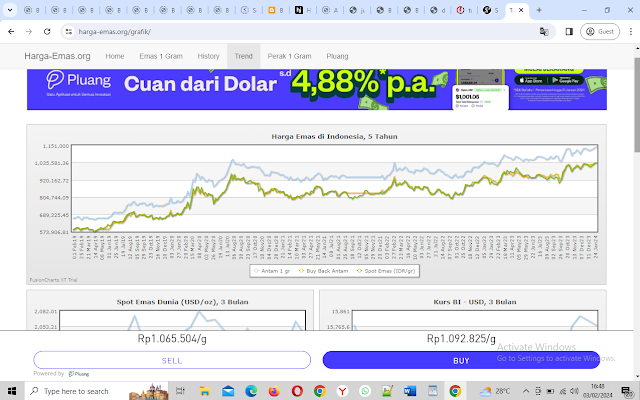Screen dimensions: 640x400
Task: Open the weather widget showing 28°C
Action: point(495,391)
